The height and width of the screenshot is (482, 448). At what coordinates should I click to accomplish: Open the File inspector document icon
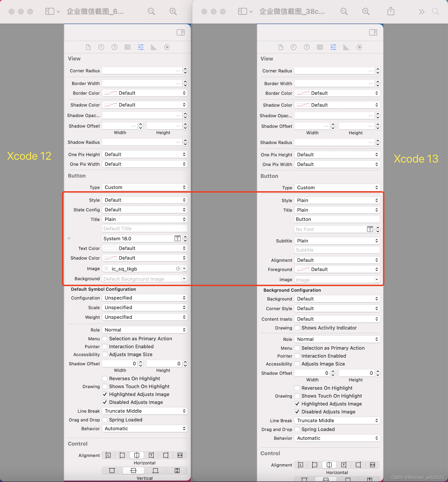(88, 47)
